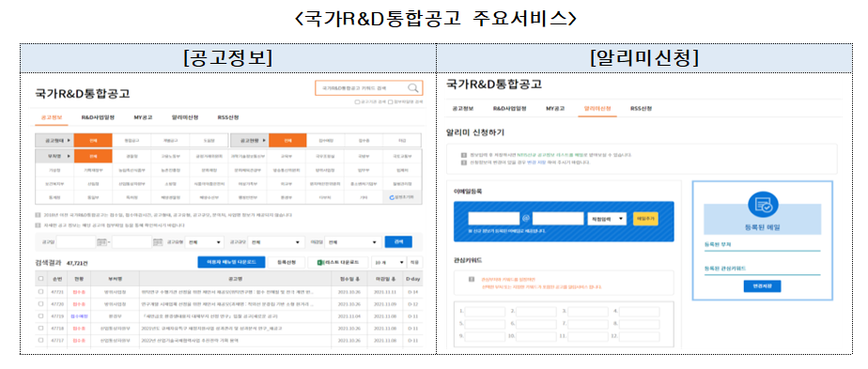This screenshot has width=868, height=369.
Task: Open the 공고금액 dropdown
Action: [x=275, y=241]
